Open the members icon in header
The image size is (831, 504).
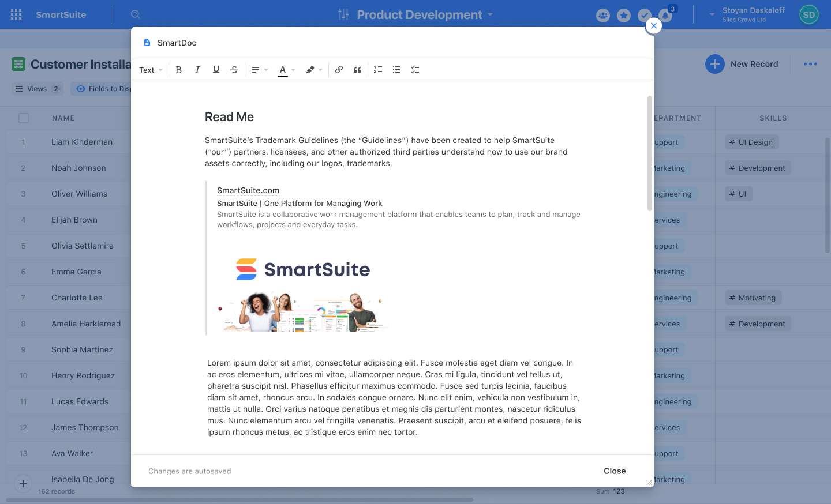click(x=603, y=16)
